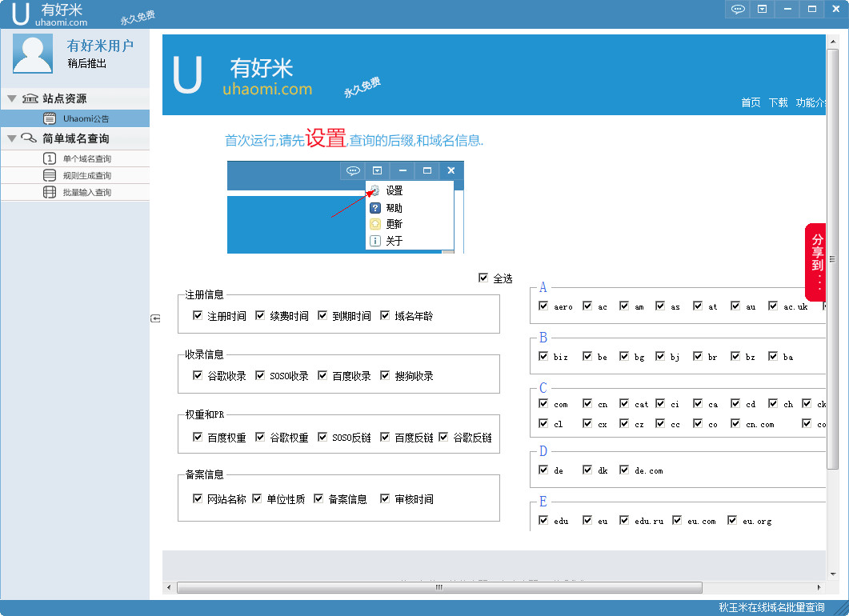Click the horizontal scrollbar left arrow
This screenshot has width=849, height=616.
169,587
